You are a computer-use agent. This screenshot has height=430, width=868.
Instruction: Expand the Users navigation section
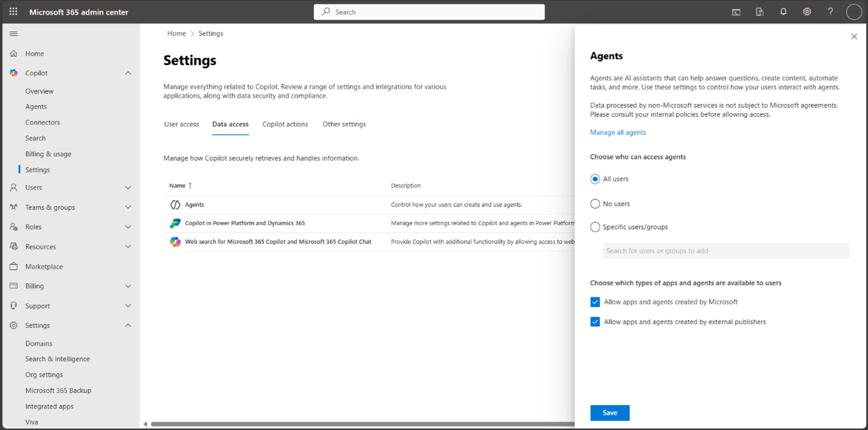(x=128, y=187)
